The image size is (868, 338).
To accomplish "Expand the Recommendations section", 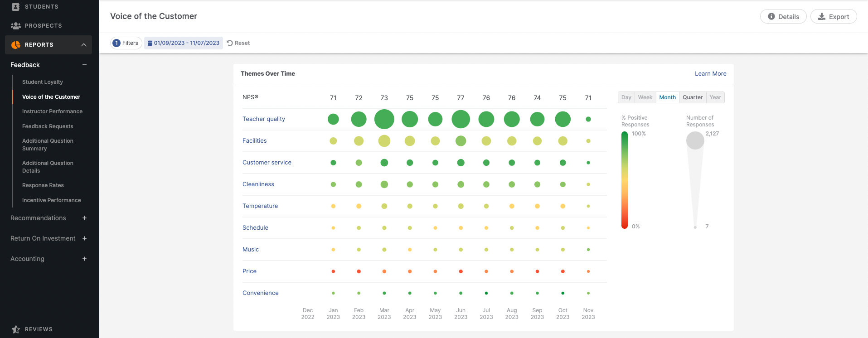I will 84,218.
